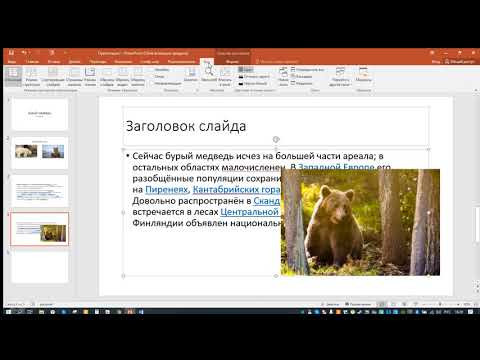Expand the Macros (Макросы) dropdown
Image resolution: width=480 pixels, height=360 pixels.
tap(363, 75)
